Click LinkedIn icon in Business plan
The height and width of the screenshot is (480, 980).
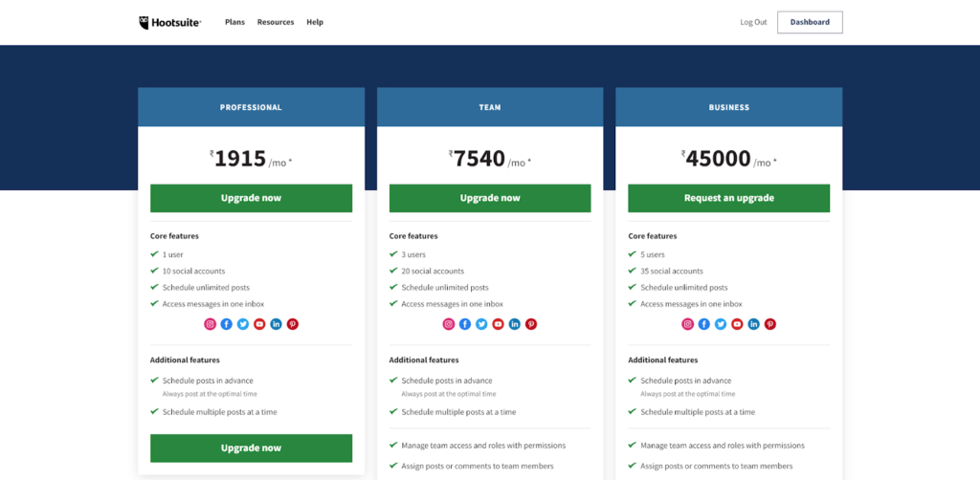(754, 324)
